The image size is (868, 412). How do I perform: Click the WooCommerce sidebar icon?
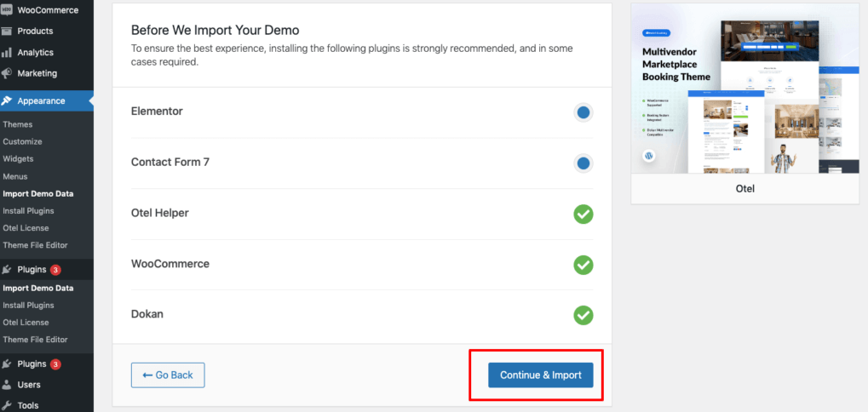tap(7, 10)
